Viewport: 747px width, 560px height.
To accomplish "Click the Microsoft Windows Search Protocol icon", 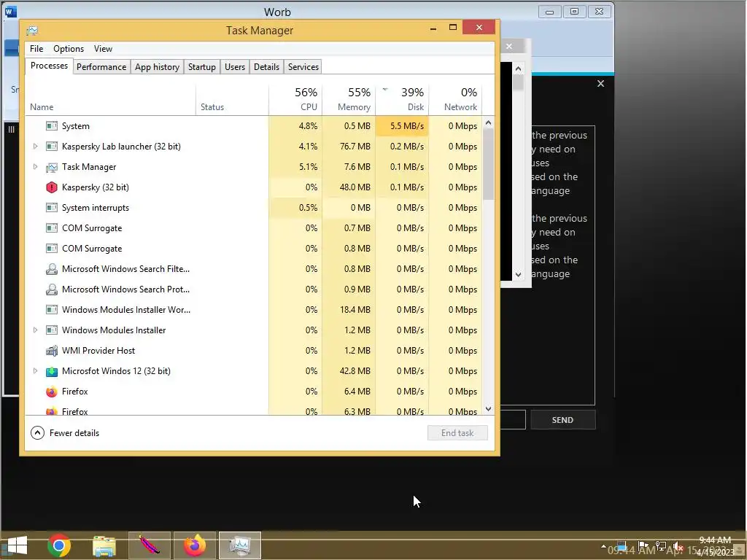I will point(52,289).
